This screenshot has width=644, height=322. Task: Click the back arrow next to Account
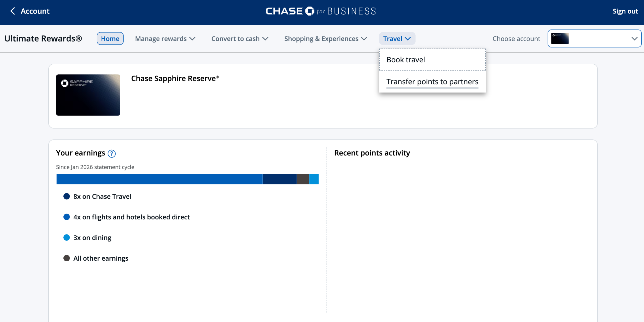click(x=13, y=11)
